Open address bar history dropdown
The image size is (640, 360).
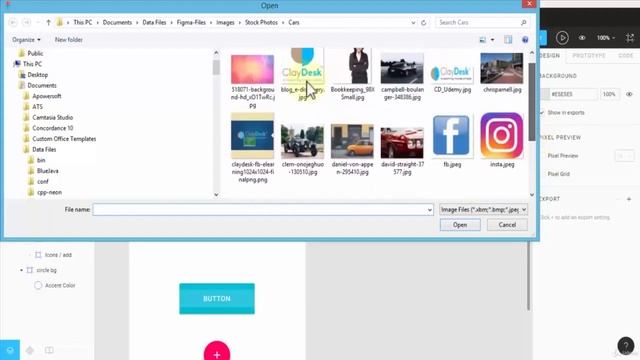pyautogui.click(x=413, y=22)
